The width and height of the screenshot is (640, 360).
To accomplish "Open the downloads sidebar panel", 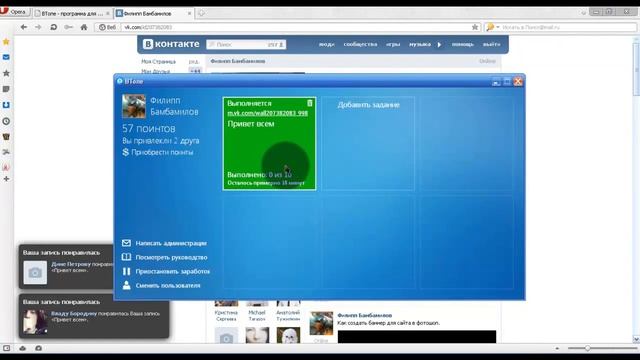I will tap(6, 105).
